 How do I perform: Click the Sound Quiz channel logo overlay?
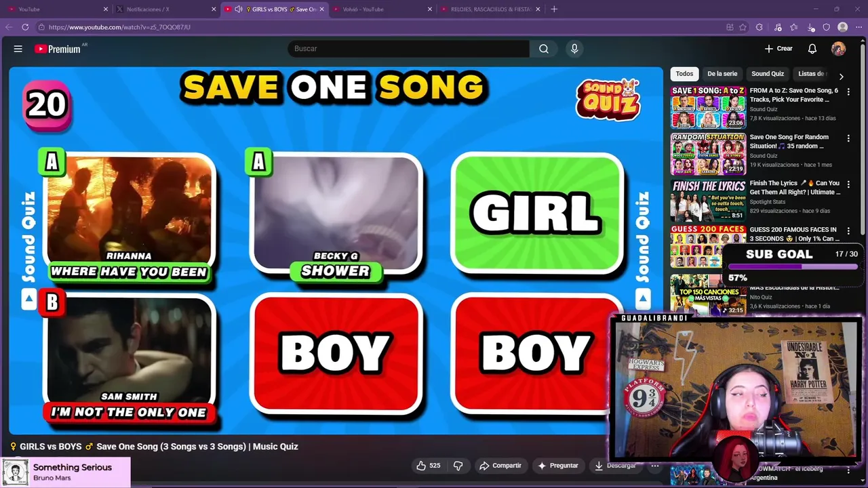click(x=608, y=100)
